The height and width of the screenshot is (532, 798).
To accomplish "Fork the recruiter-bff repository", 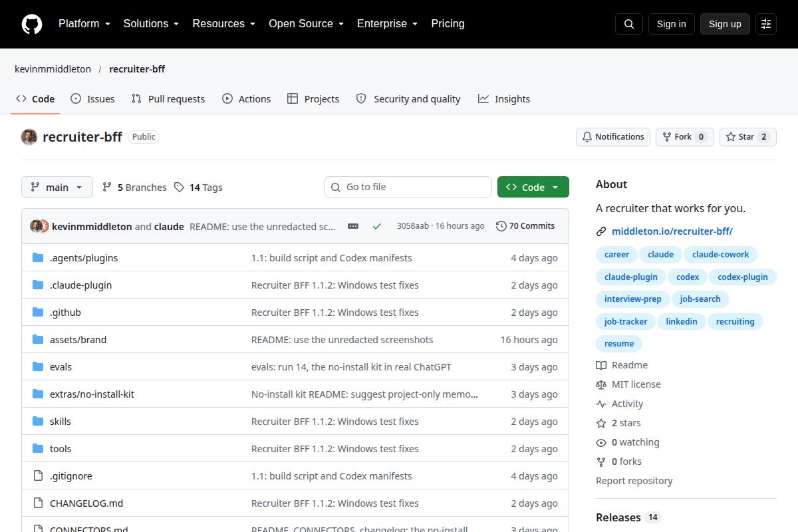I will pyautogui.click(x=685, y=137).
